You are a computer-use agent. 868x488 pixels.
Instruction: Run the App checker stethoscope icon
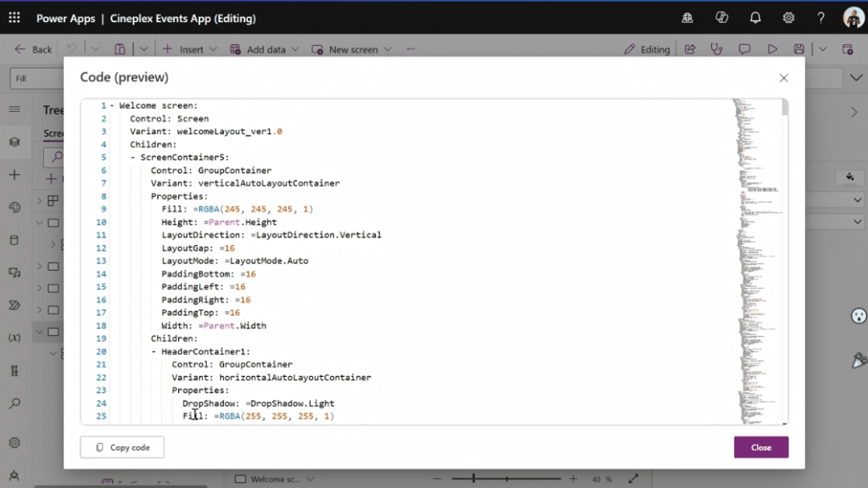point(717,49)
